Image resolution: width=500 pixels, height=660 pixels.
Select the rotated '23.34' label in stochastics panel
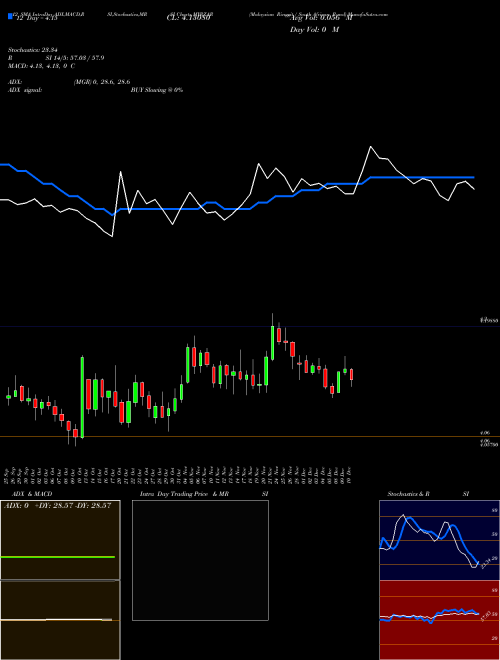486,563
